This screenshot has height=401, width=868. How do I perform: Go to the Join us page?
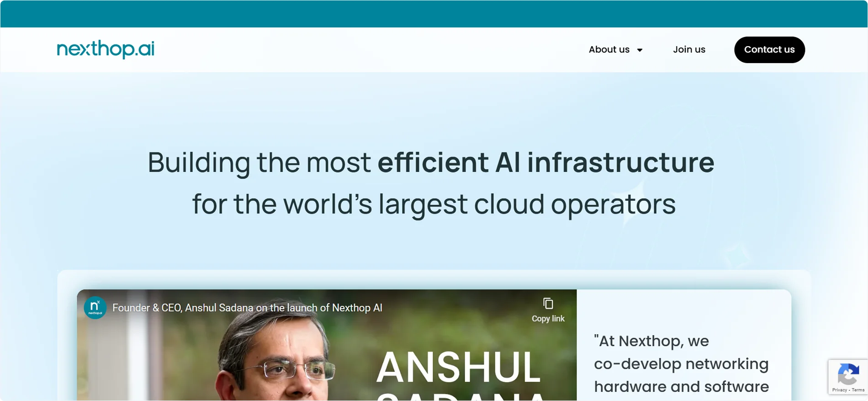[689, 49]
